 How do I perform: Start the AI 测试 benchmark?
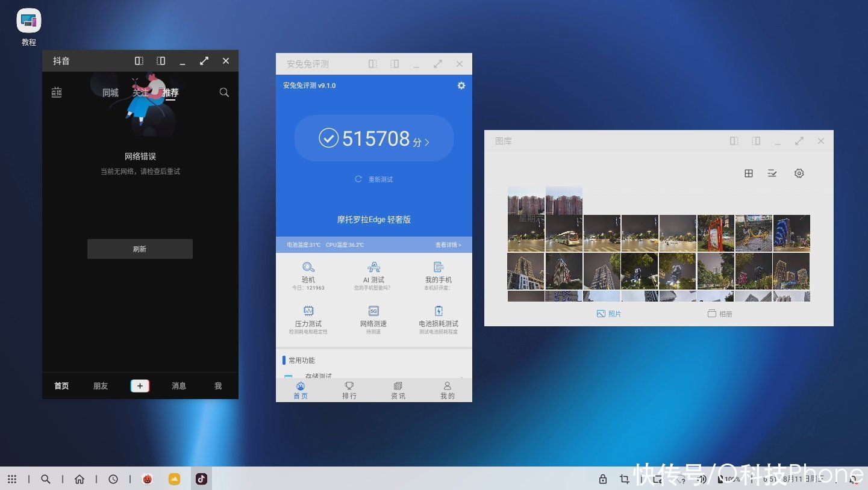pos(373,276)
